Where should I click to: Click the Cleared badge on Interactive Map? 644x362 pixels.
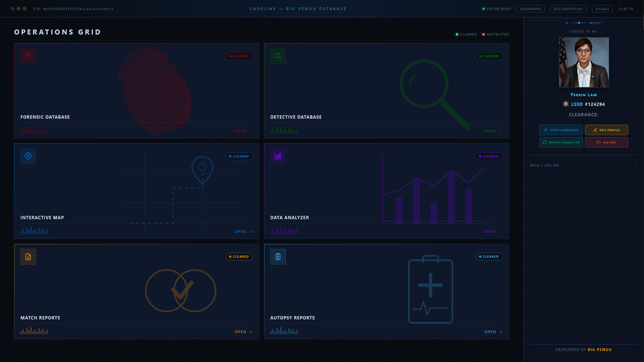(x=239, y=157)
